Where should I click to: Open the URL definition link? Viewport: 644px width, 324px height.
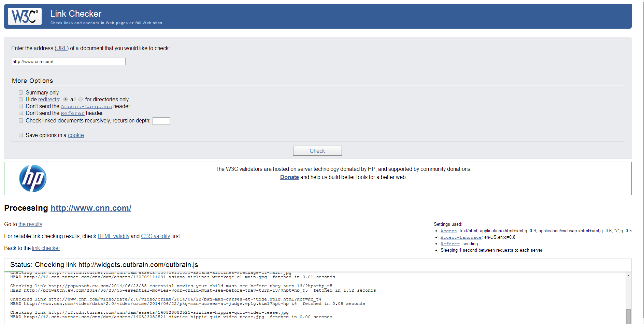coord(62,48)
